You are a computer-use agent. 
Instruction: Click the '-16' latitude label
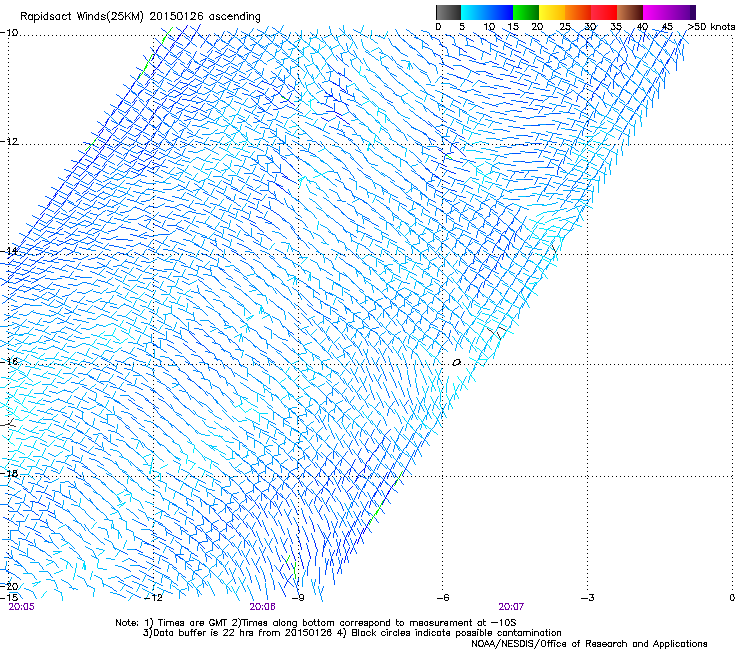(x=9, y=362)
